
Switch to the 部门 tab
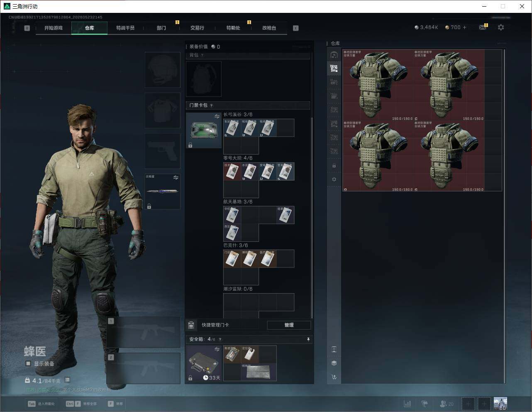pos(161,28)
